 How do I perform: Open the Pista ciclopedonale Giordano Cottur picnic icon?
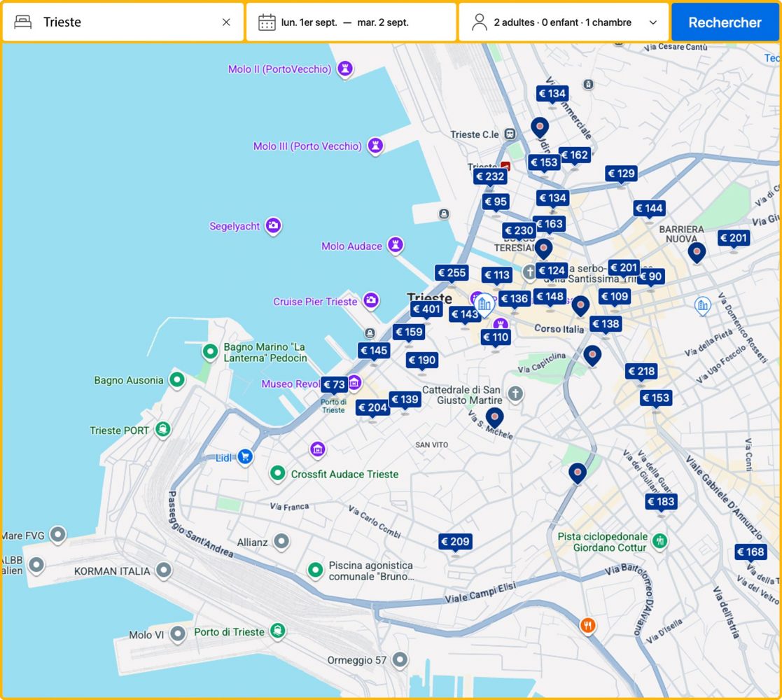point(661,541)
